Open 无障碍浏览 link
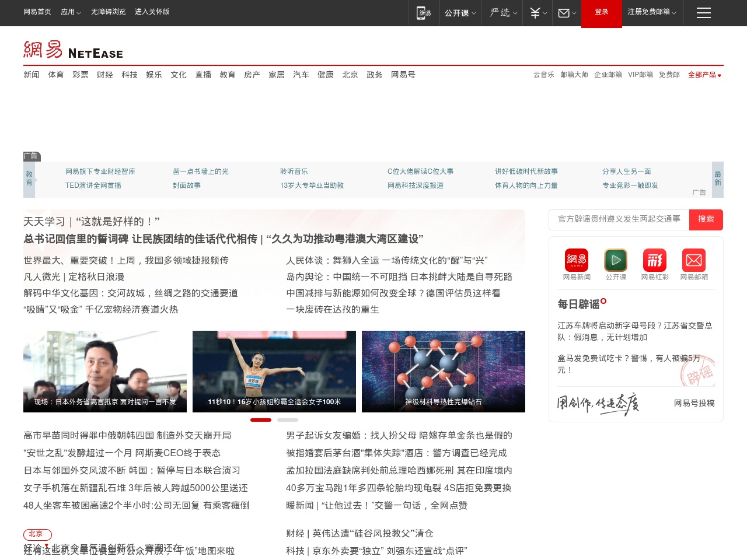The width and height of the screenshot is (747, 560). click(109, 12)
